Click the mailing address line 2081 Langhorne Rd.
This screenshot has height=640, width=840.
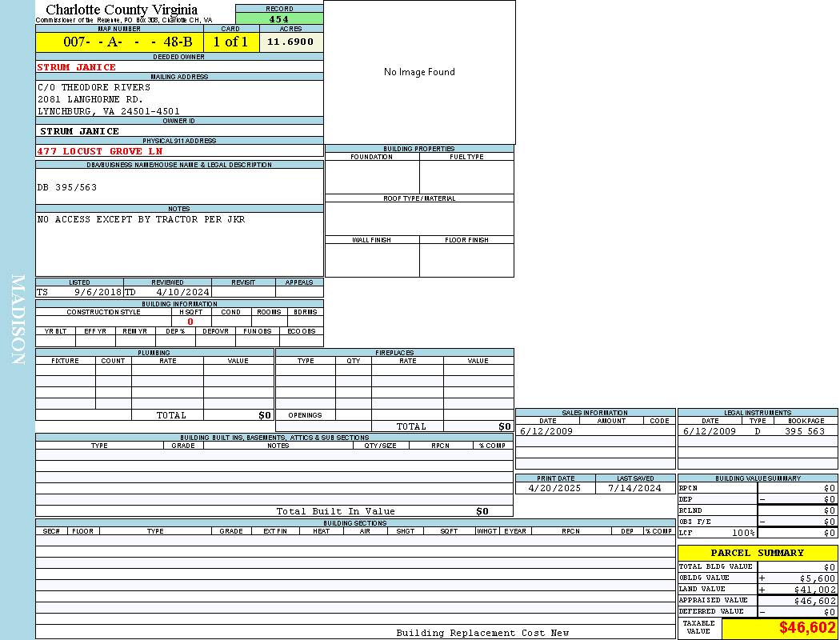pos(89,99)
